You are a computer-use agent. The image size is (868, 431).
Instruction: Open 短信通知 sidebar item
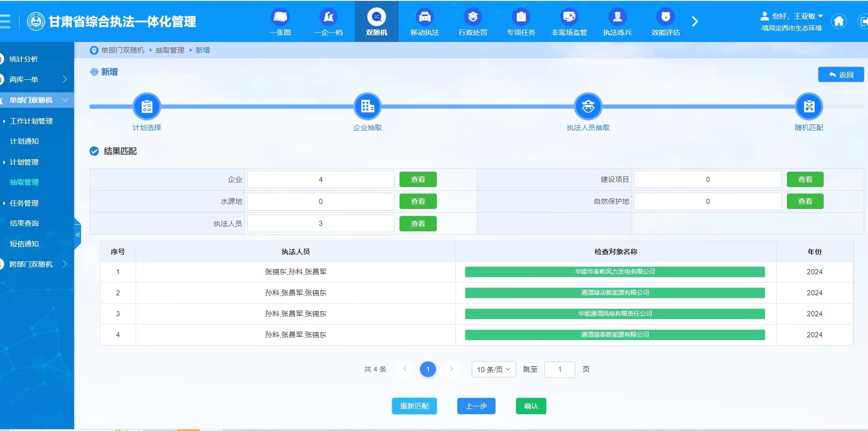pos(24,244)
